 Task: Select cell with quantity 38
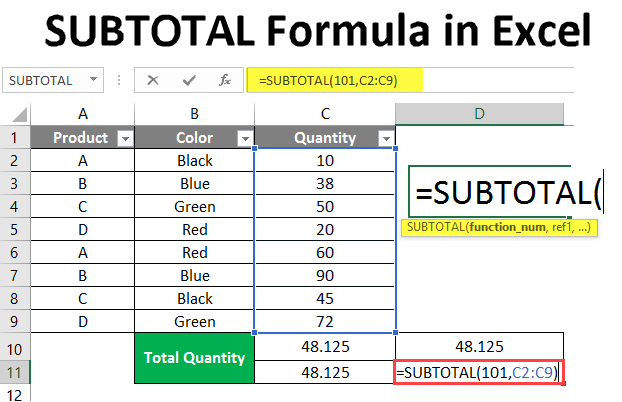(325, 184)
